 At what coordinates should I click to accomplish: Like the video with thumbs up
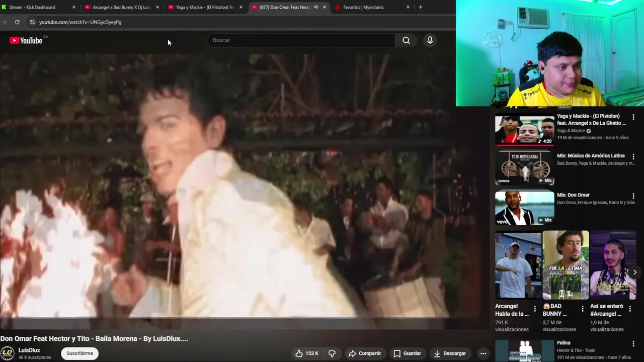click(307, 353)
